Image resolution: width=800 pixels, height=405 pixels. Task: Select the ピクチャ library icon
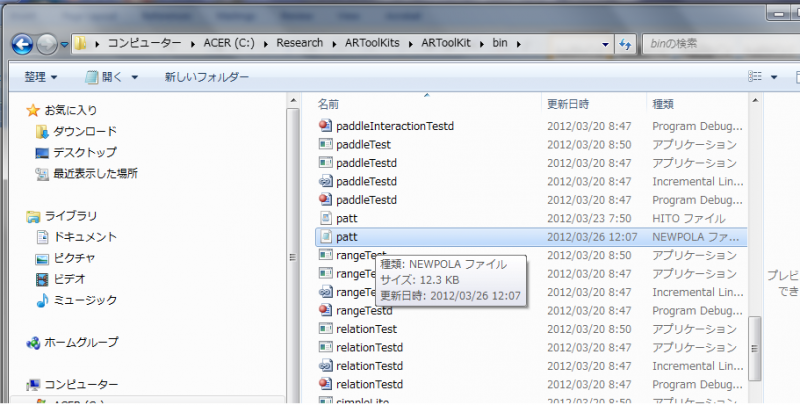point(42,258)
